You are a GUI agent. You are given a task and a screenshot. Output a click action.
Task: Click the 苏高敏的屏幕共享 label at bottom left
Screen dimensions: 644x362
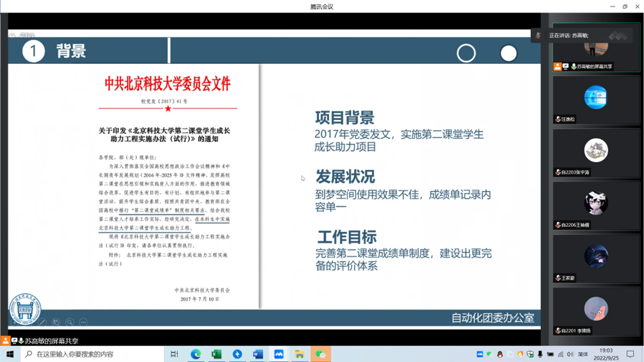(51, 341)
